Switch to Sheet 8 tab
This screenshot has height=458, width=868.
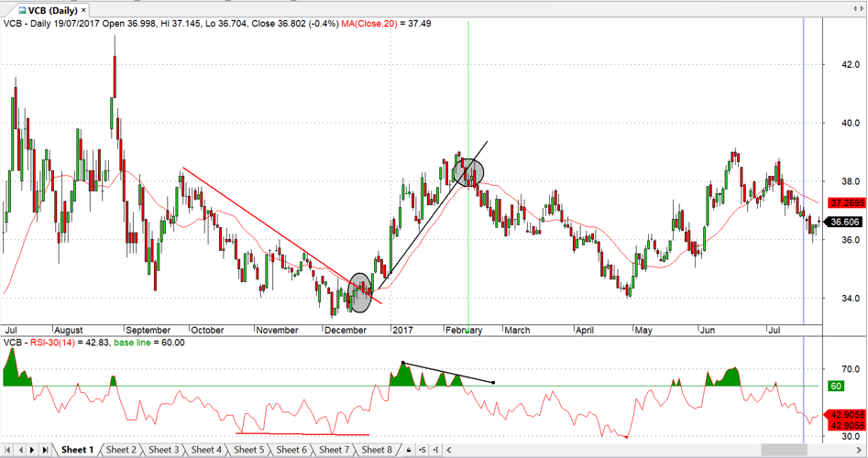(x=377, y=450)
